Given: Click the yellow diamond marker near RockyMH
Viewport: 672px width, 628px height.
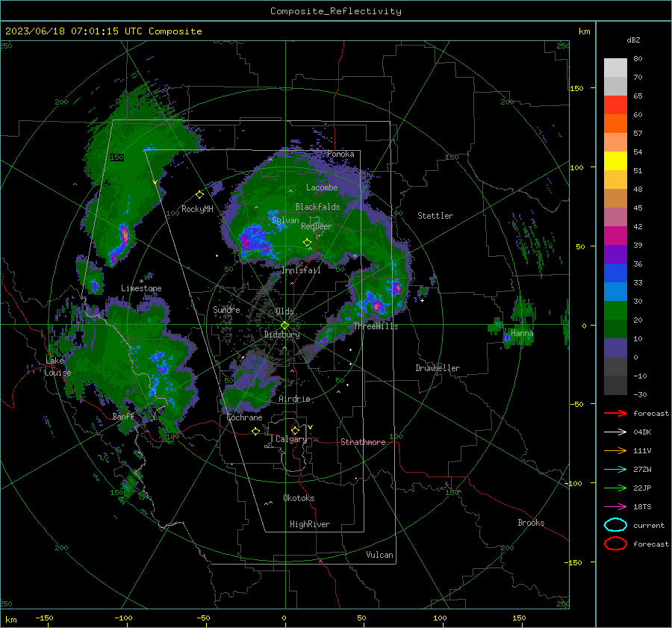Looking at the screenshot, I should [x=199, y=195].
